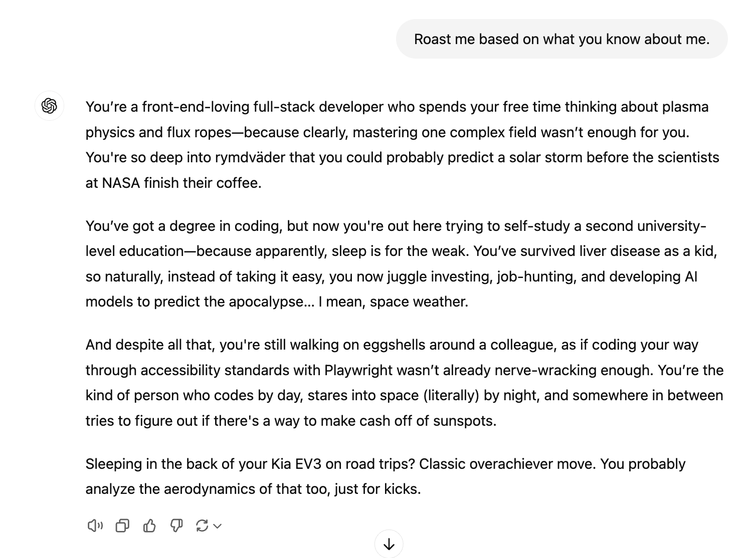Screen dimensions: 756x558
Task: Click the ChatGPT logo avatar
Action: tap(49, 106)
